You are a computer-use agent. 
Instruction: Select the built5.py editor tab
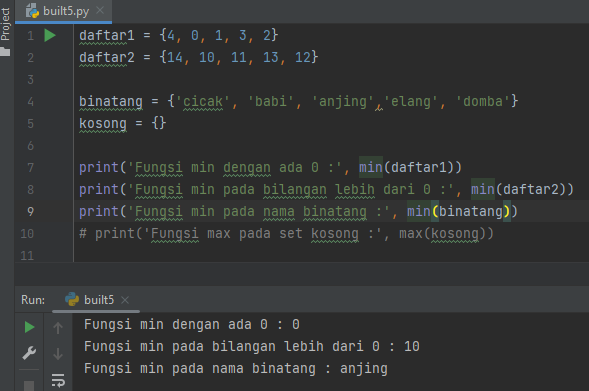[x=64, y=11]
